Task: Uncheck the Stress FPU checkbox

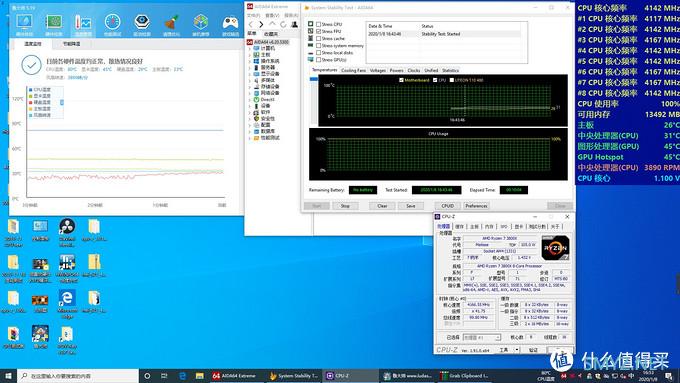Action: [x=319, y=31]
